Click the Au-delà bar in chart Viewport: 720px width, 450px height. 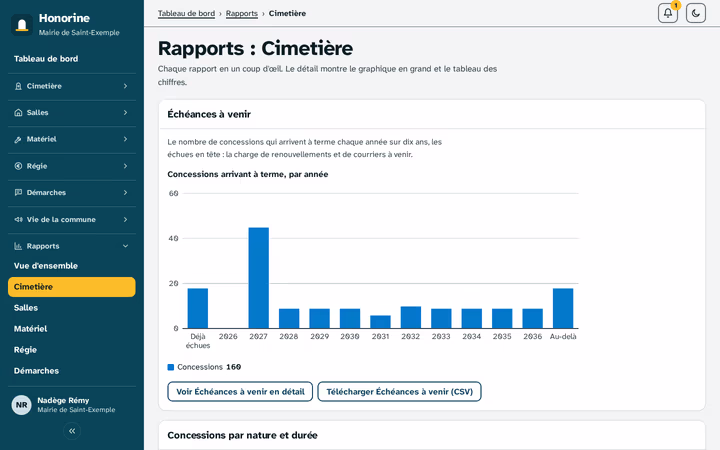(x=563, y=309)
